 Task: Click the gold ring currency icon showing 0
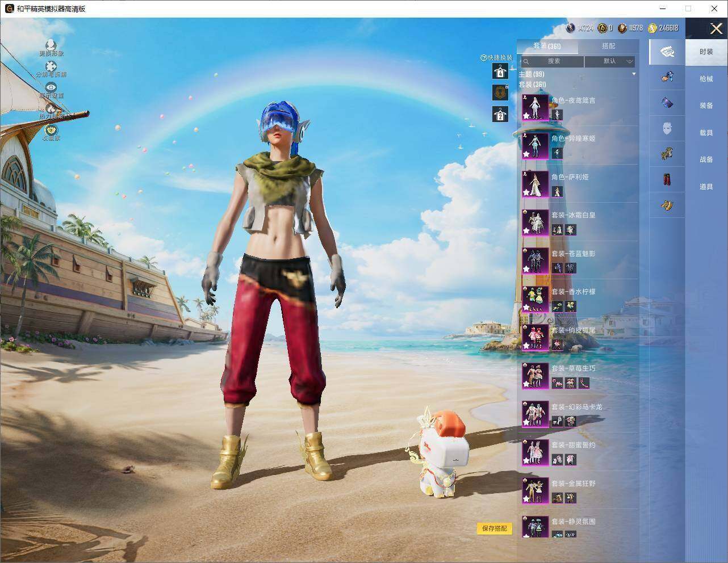pos(603,28)
